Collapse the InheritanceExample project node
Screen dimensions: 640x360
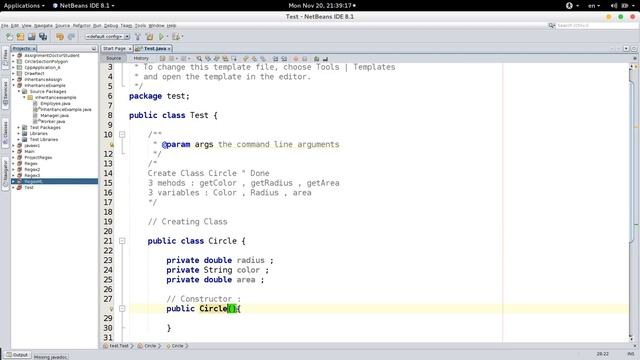click(x=13, y=85)
